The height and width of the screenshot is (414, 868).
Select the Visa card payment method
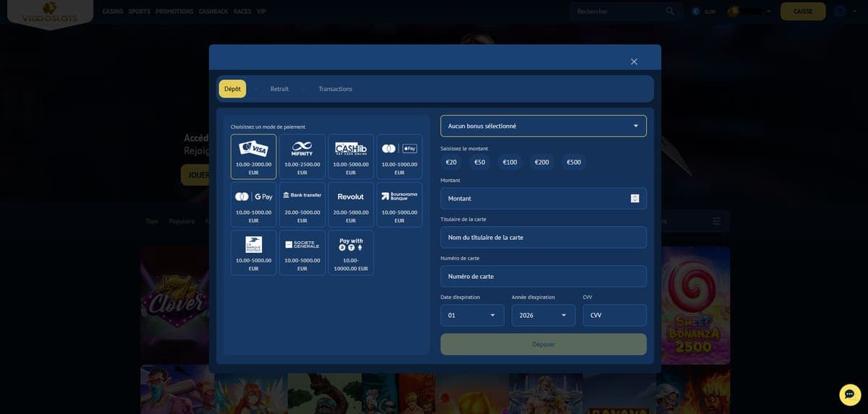pyautogui.click(x=253, y=156)
